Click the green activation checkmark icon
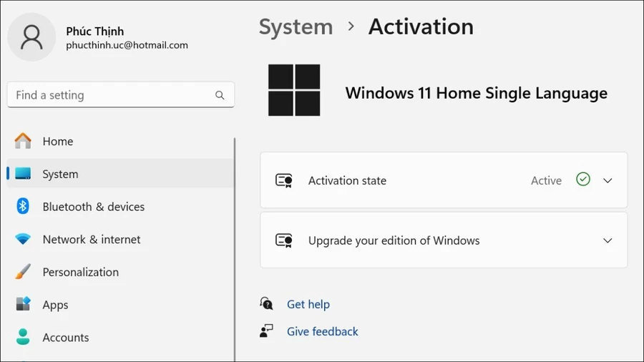644x362 pixels. click(x=583, y=180)
